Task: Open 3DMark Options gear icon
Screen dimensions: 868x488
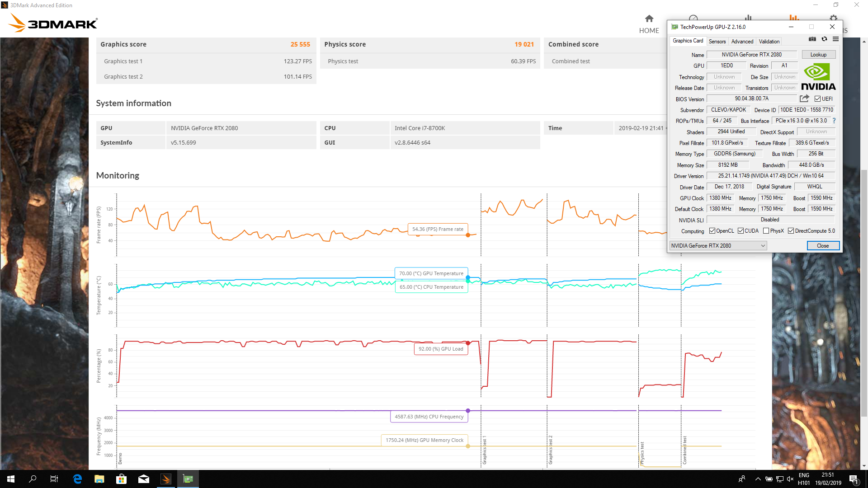Action: (833, 19)
